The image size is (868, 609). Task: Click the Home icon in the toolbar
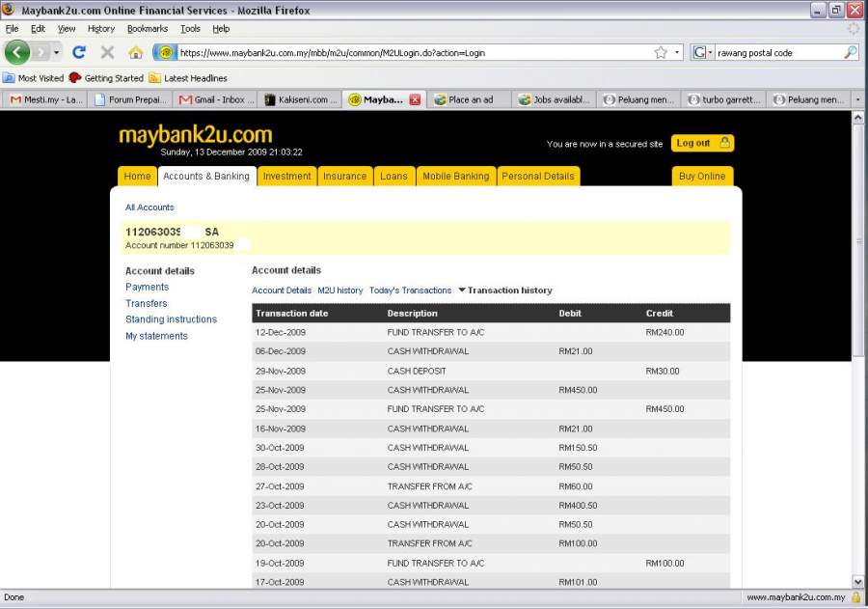(135, 52)
